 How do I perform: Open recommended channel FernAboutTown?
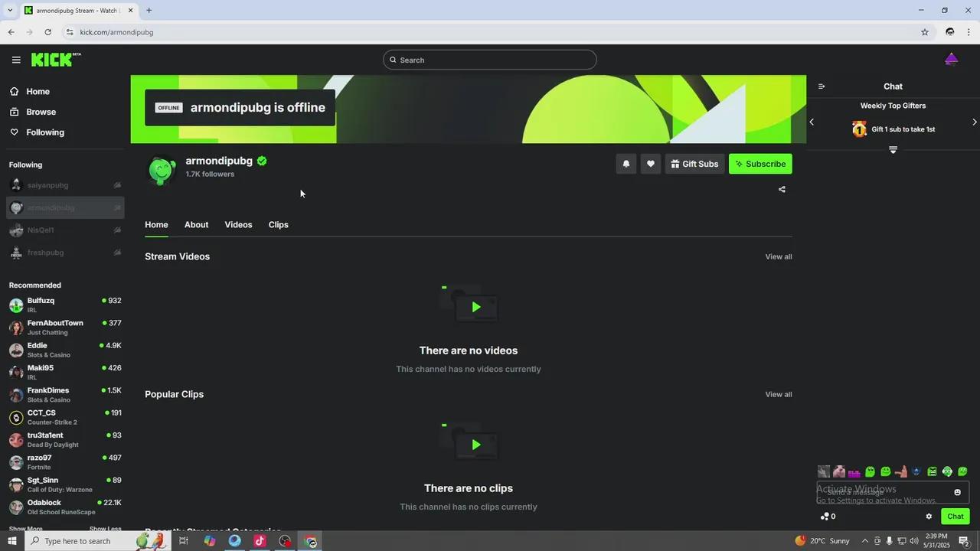[65, 328]
